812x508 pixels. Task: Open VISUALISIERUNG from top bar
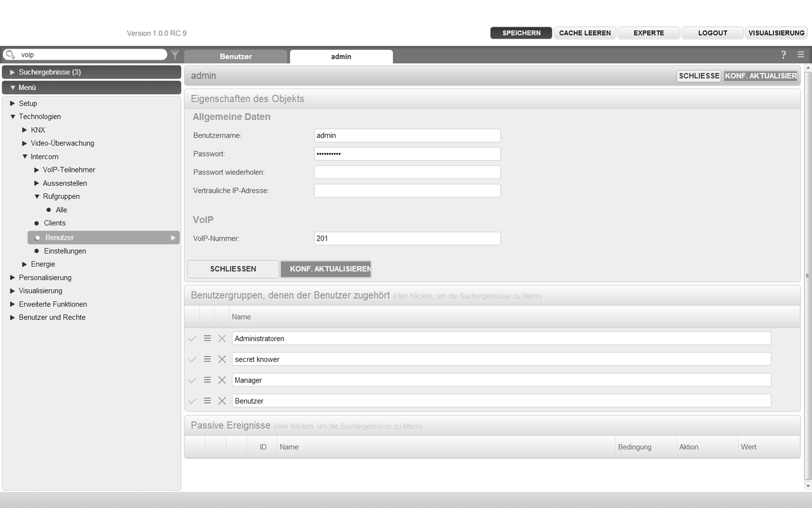[777, 33]
